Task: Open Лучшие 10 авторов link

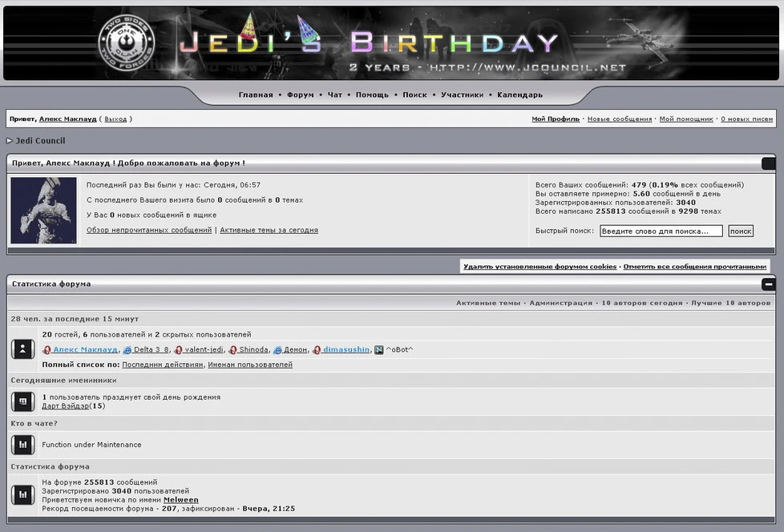Action: point(730,303)
